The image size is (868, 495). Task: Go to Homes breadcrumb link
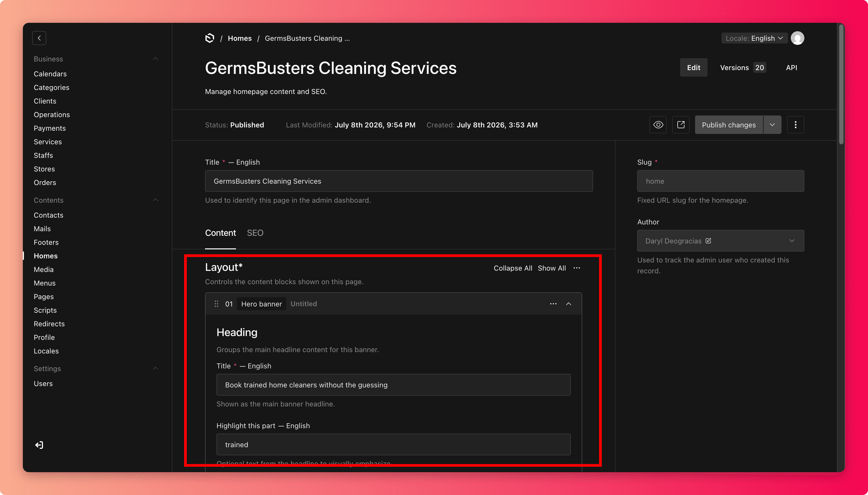pyautogui.click(x=240, y=38)
